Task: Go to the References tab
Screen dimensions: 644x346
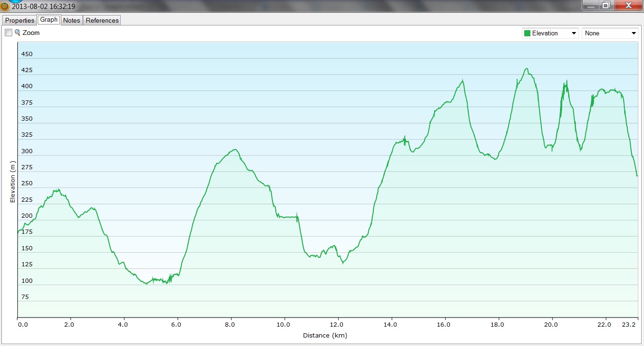Action: (102, 20)
